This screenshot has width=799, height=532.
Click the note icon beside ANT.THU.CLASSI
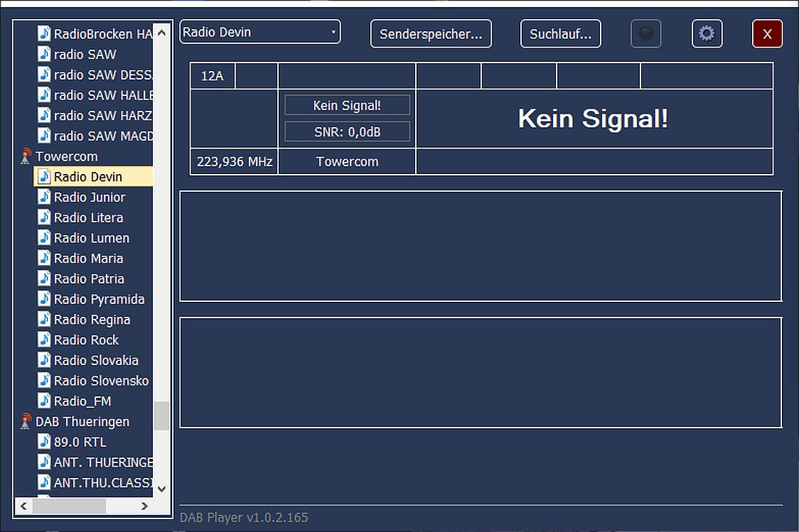pos(44,482)
